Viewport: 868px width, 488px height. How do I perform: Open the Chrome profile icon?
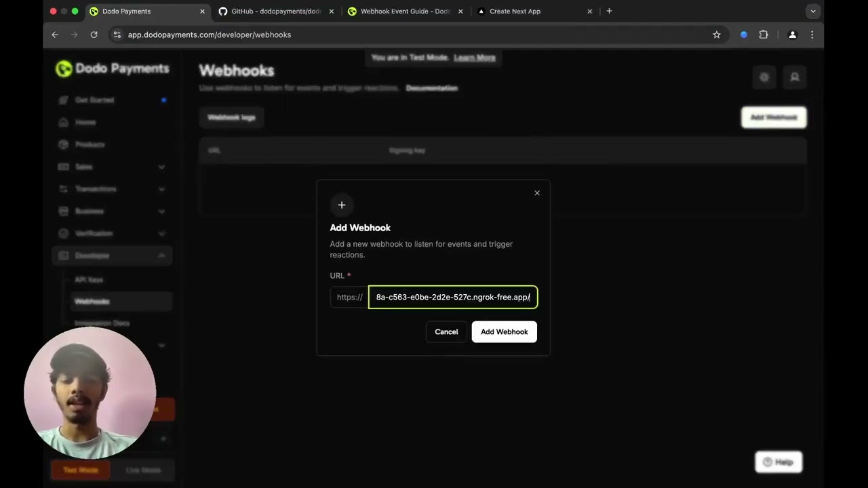[792, 35]
